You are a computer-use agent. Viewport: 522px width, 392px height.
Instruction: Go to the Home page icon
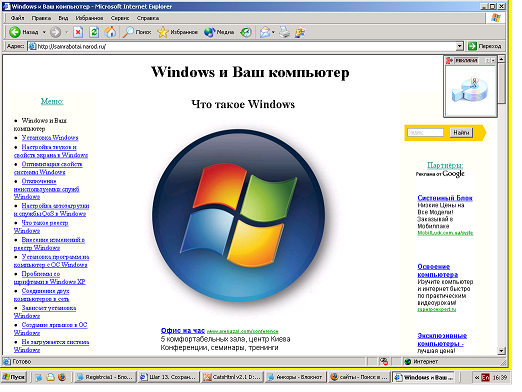[110, 32]
